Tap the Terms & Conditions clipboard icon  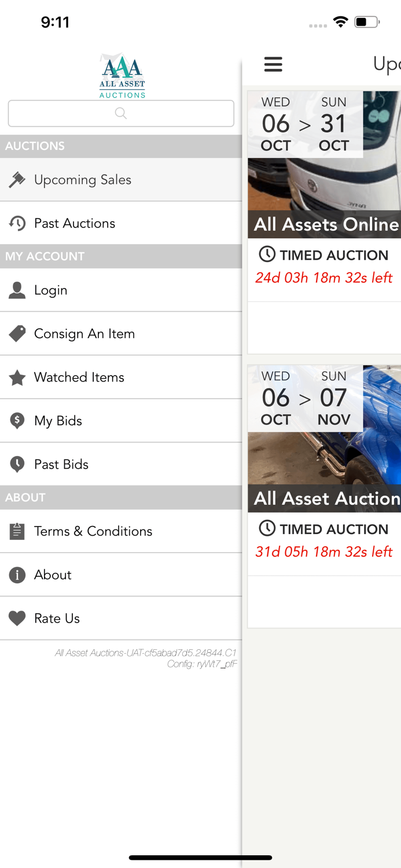17,531
